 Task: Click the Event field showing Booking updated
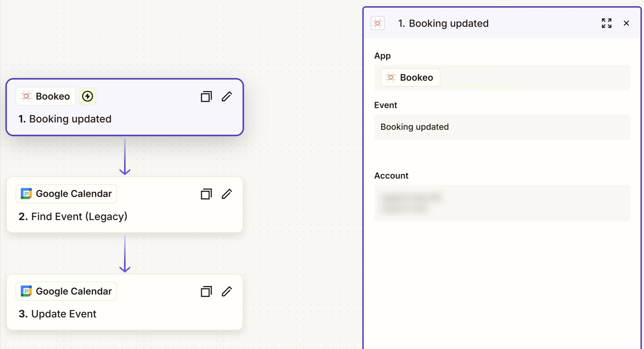502,127
